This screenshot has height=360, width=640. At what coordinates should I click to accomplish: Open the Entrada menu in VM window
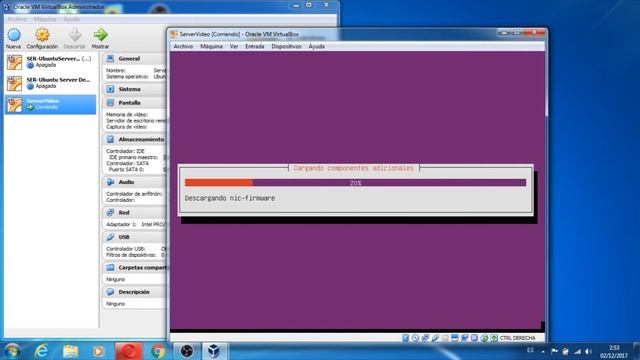point(255,47)
